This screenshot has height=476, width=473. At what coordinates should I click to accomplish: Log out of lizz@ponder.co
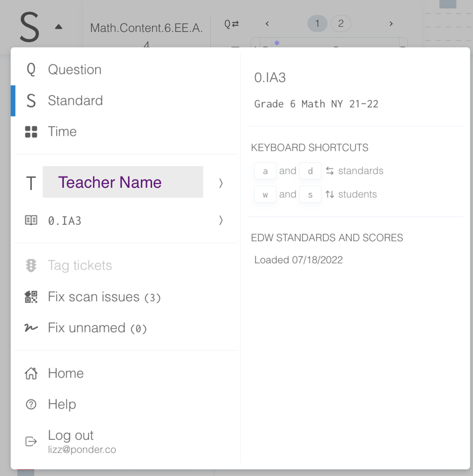125,441
